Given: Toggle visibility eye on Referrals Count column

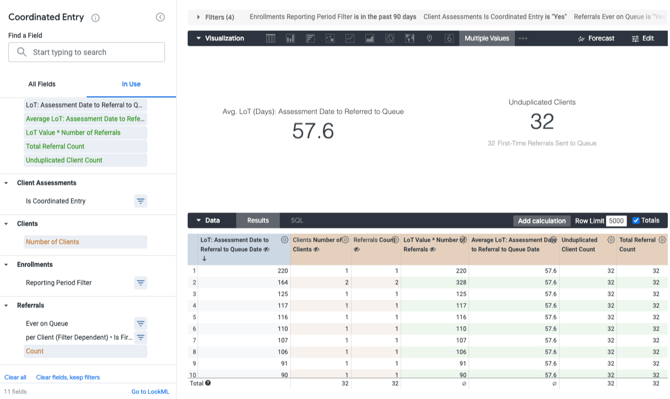Looking at the screenshot, I should (x=356, y=249).
